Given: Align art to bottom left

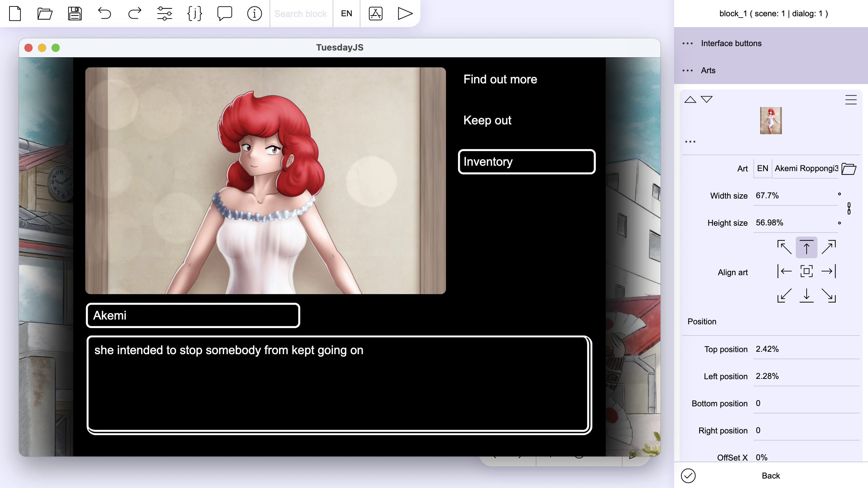Looking at the screenshot, I should [784, 295].
